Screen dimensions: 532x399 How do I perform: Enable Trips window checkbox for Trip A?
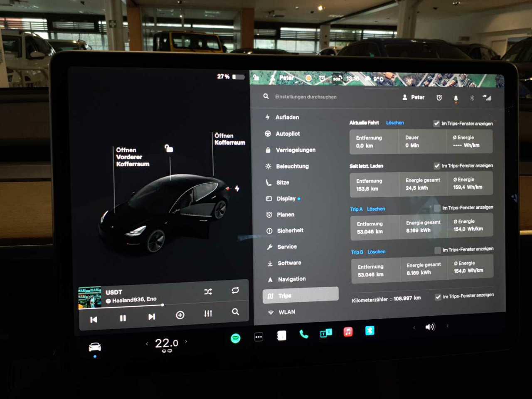[x=437, y=208]
